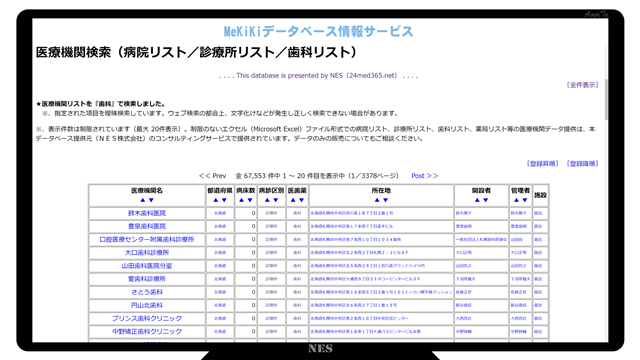640x360 pixels.
Task: Open 口腔医療センター附属歯科診療所 entry
Action: [147, 239]
